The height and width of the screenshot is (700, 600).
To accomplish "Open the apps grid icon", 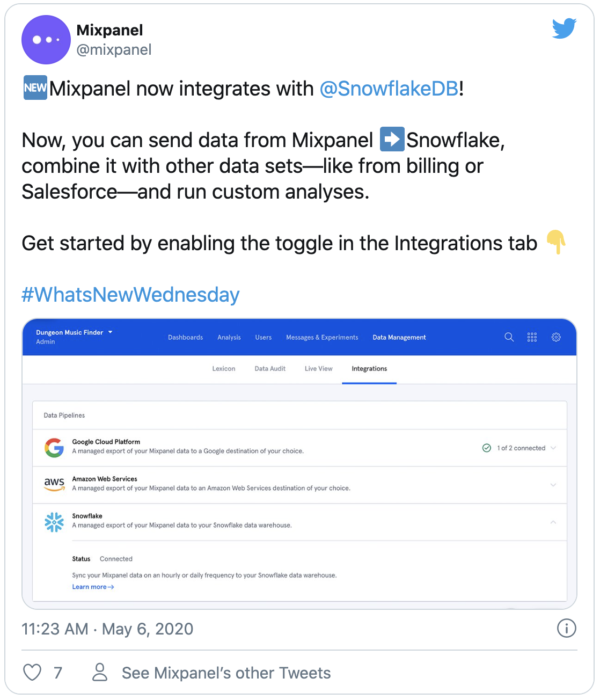I will click(532, 337).
